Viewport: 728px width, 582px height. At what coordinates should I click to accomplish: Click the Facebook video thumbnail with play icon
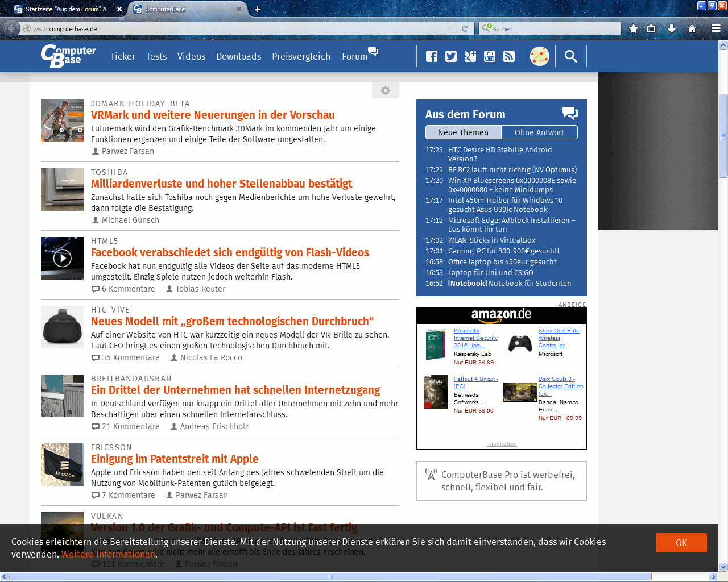click(x=63, y=259)
